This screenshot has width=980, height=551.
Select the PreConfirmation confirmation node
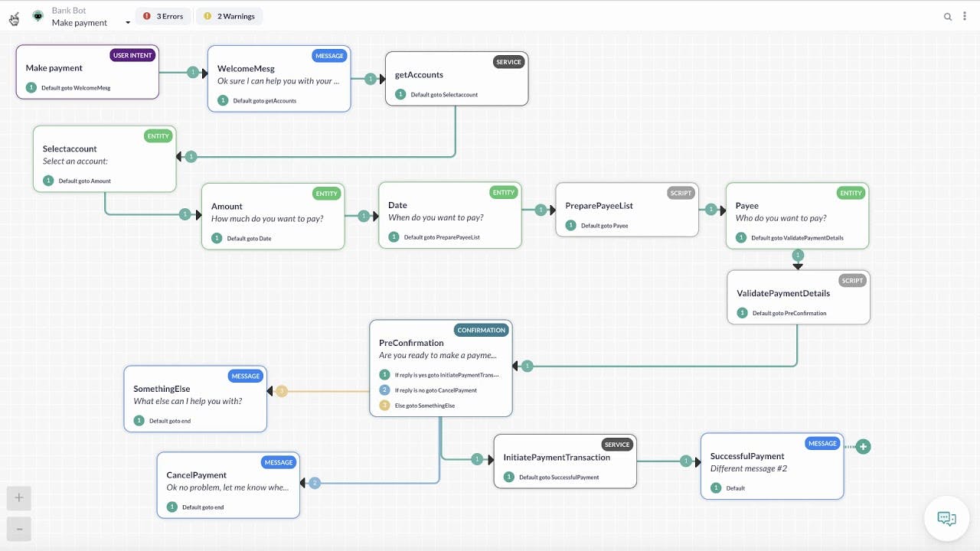[x=441, y=369]
